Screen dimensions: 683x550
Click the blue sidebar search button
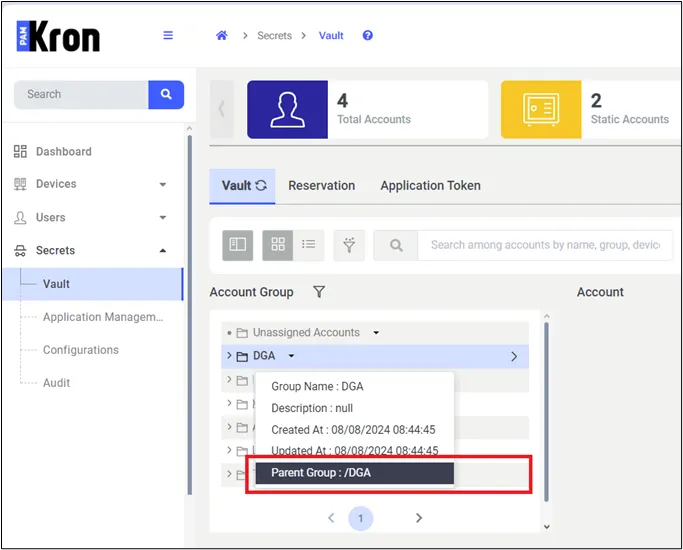click(166, 94)
